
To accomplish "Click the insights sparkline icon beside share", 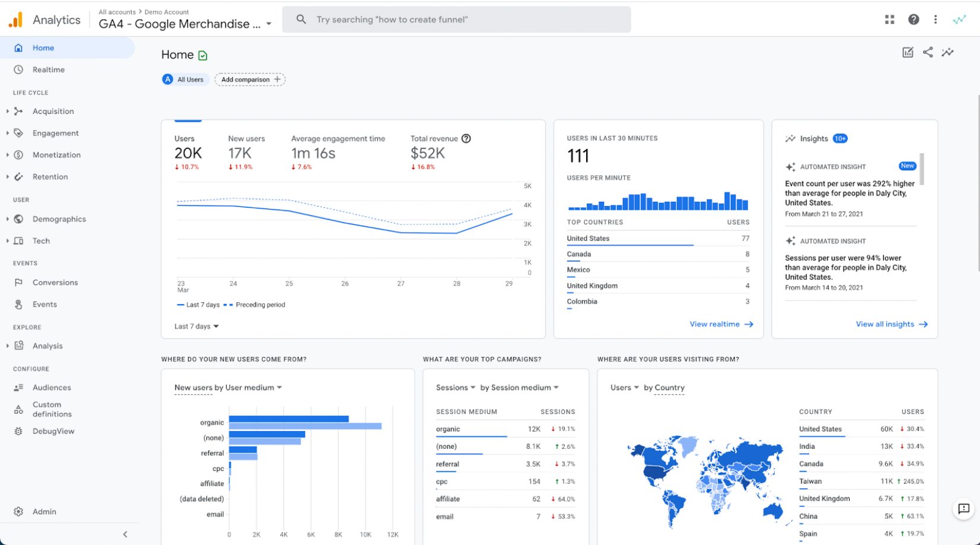I will click(x=948, y=52).
